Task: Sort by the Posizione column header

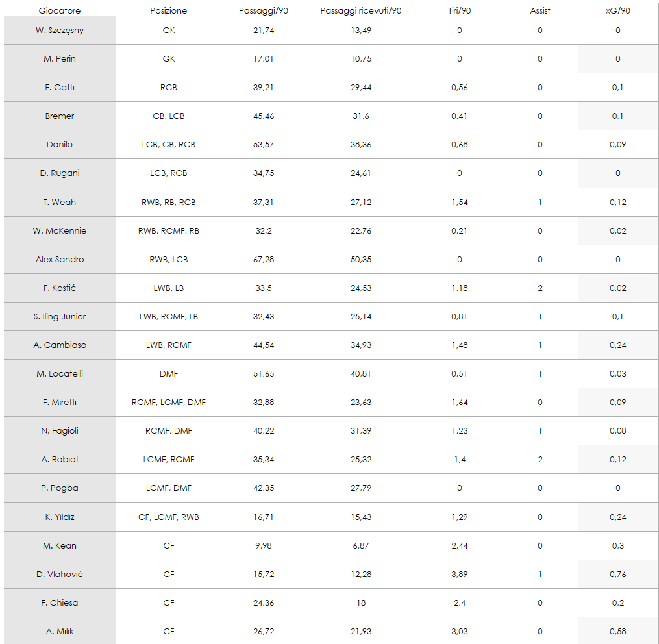Action: click(x=169, y=11)
